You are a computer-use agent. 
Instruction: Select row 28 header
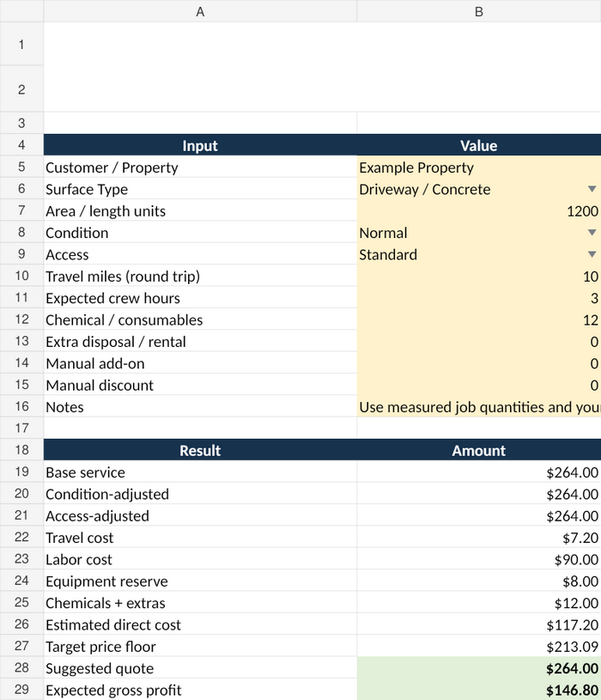[21, 667]
